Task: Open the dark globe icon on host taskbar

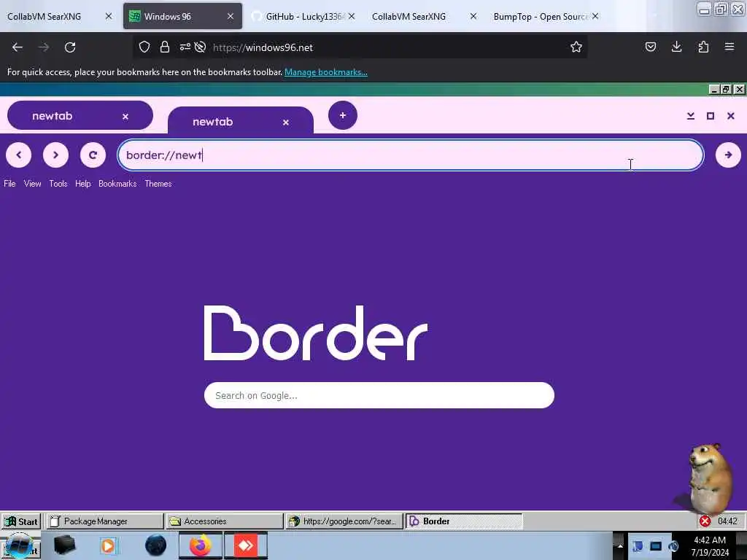Action: (156, 545)
